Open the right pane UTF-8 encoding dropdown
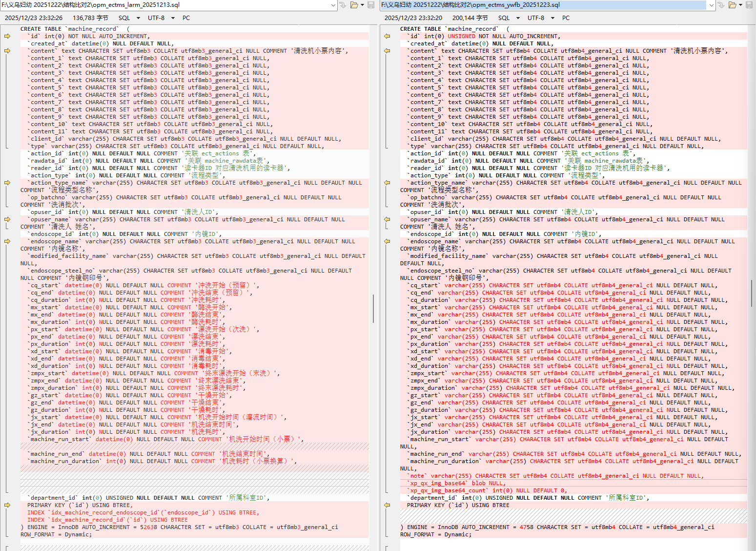The image size is (756, 551). coord(552,18)
